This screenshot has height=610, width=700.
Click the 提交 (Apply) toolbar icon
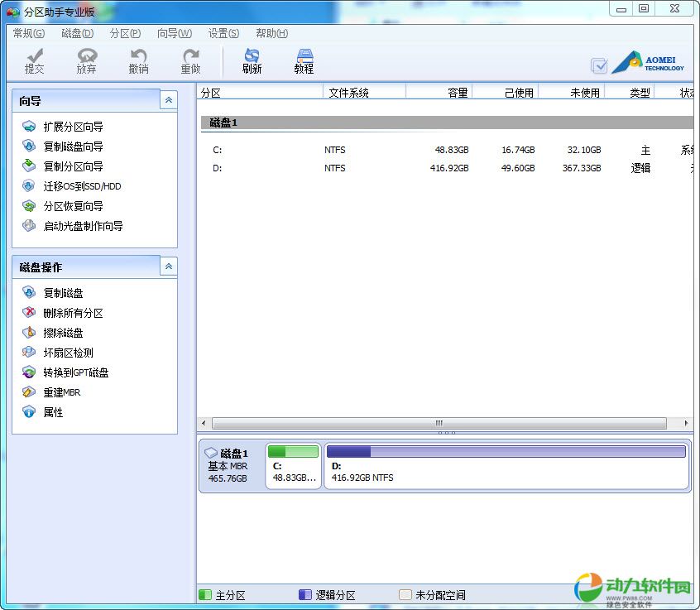tap(35, 60)
